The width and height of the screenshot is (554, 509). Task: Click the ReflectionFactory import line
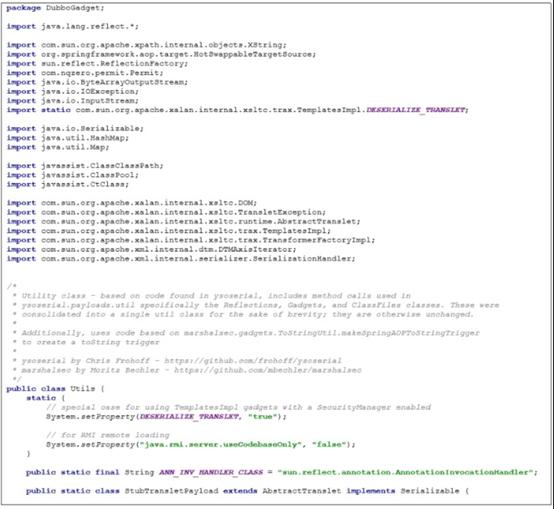click(97, 64)
